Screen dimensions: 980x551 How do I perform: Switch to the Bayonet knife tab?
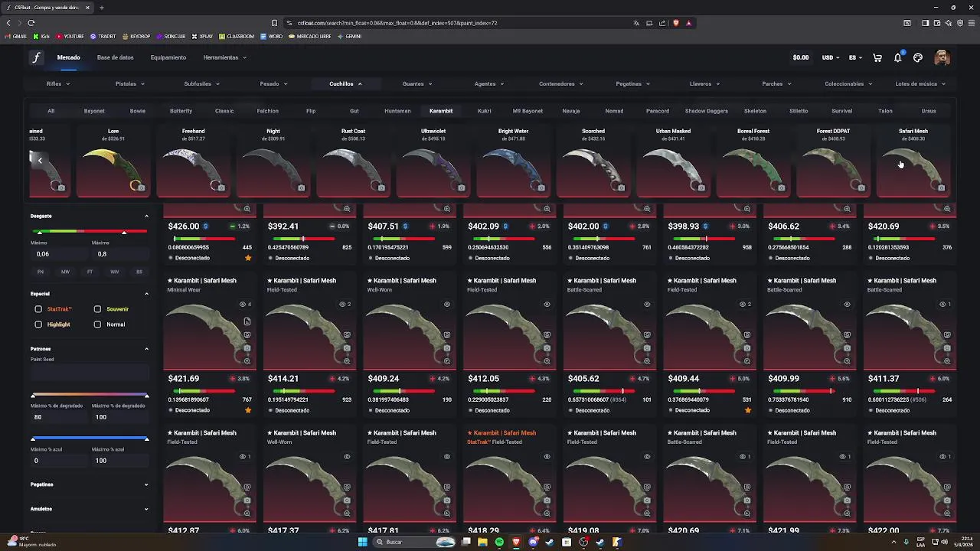(x=94, y=111)
